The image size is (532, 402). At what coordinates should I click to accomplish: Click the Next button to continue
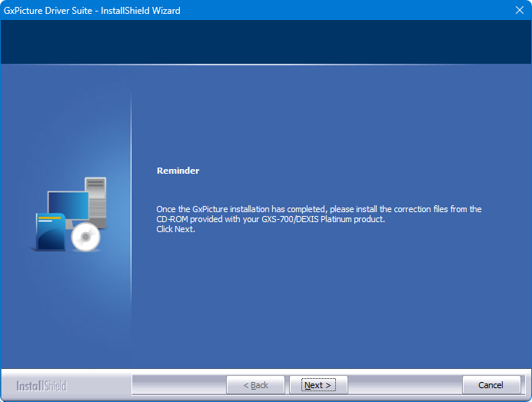318,385
